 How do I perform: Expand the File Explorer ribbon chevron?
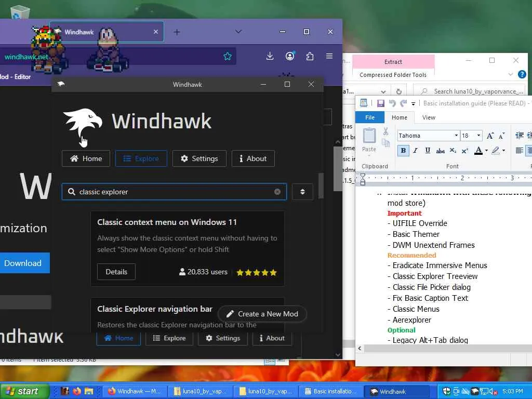[510, 74]
